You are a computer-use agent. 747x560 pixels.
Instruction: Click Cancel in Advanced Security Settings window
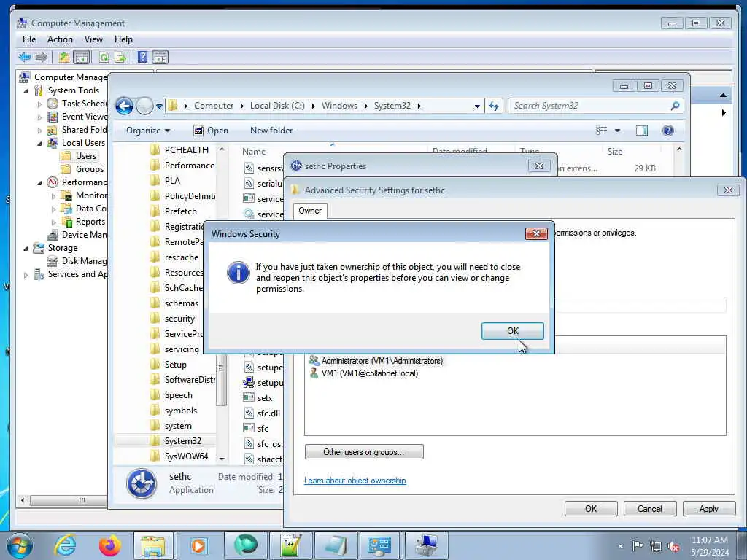[x=650, y=509]
